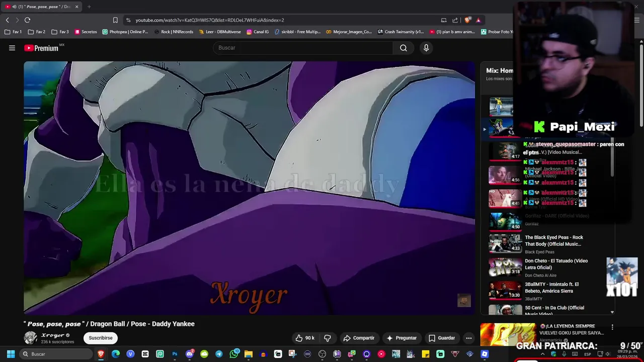The width and height of the screenshot is (644, 362).
Task: Open menu for La Leyenda Siempre Vuelve video
Action: (x=612, y=327)
